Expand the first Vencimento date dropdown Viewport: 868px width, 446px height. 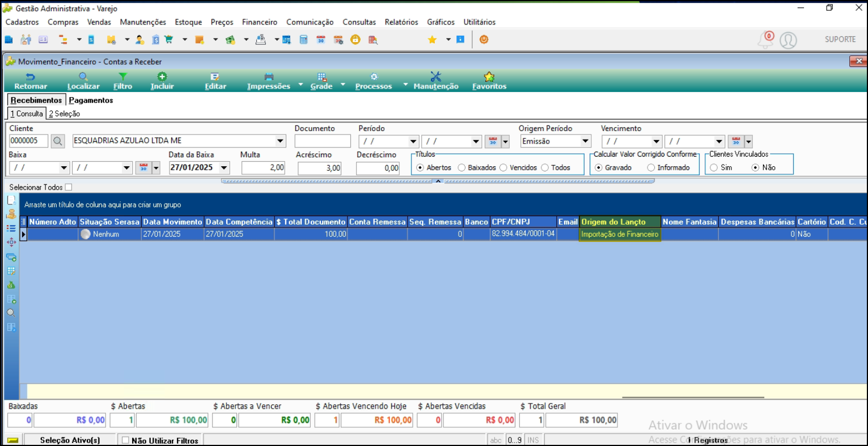tap(657, 141)
